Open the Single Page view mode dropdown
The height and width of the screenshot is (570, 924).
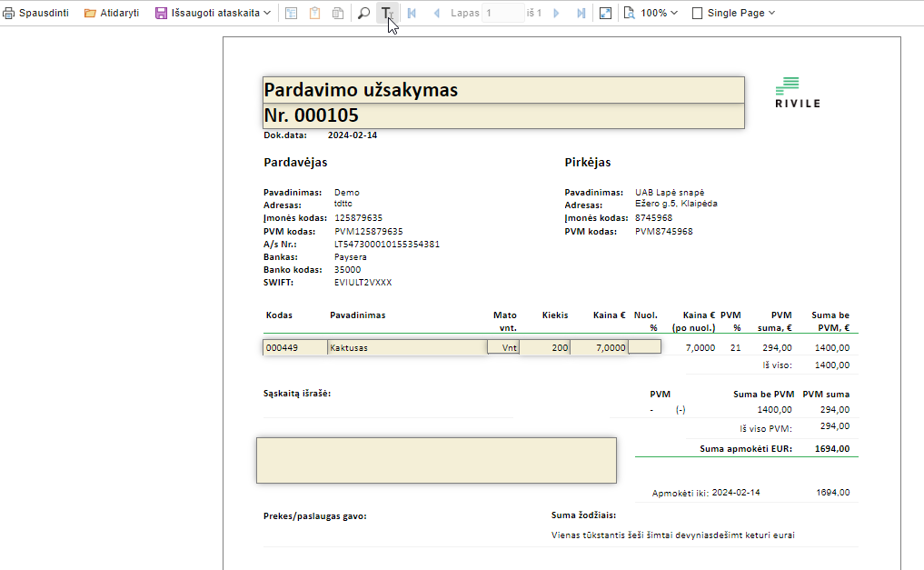tap(733, 14)
